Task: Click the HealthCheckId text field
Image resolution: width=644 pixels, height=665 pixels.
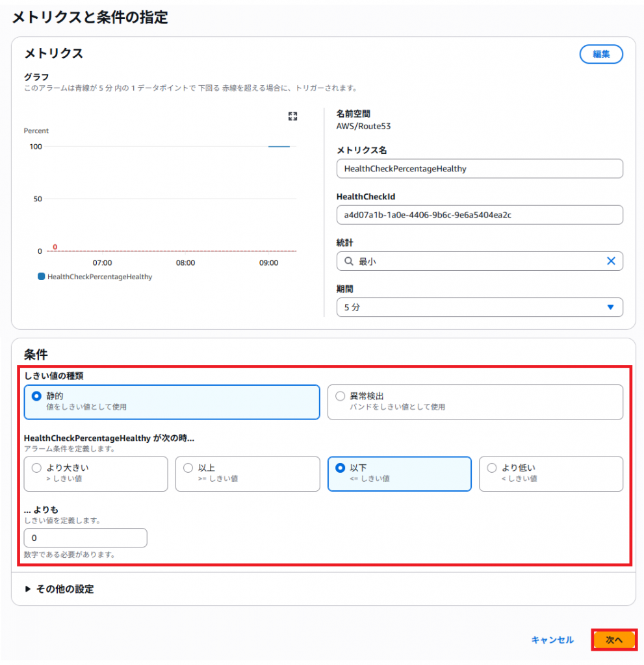Action: click(x=479, y=215)
